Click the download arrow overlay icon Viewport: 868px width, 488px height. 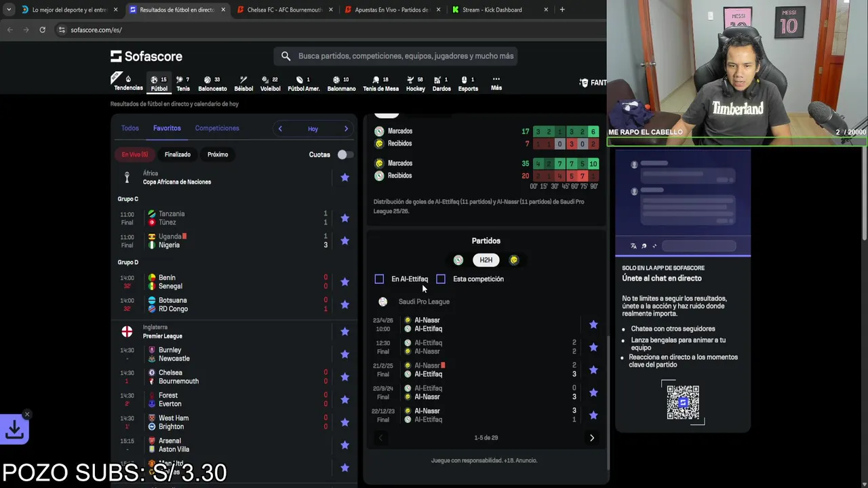(14, 429)
